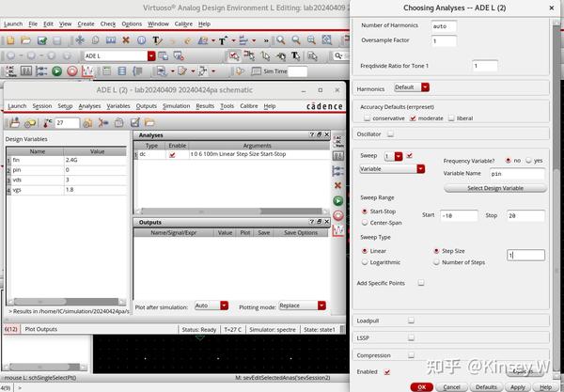Image resolution: width=564 pixels, height=392 pixels.
Task: Click the clipboard icon in ADE L (2) toolbar
Action: tap(119, 123)
